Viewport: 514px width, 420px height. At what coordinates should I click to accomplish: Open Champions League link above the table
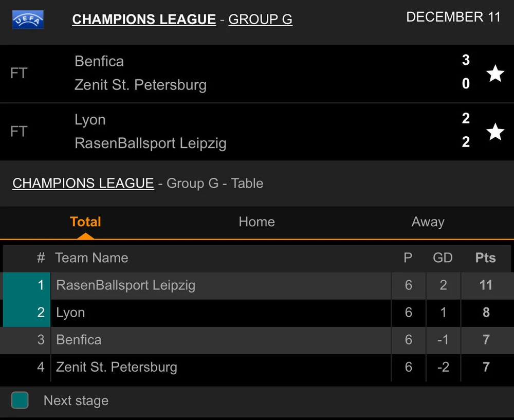pyautogui.click(x=83, y=184)
